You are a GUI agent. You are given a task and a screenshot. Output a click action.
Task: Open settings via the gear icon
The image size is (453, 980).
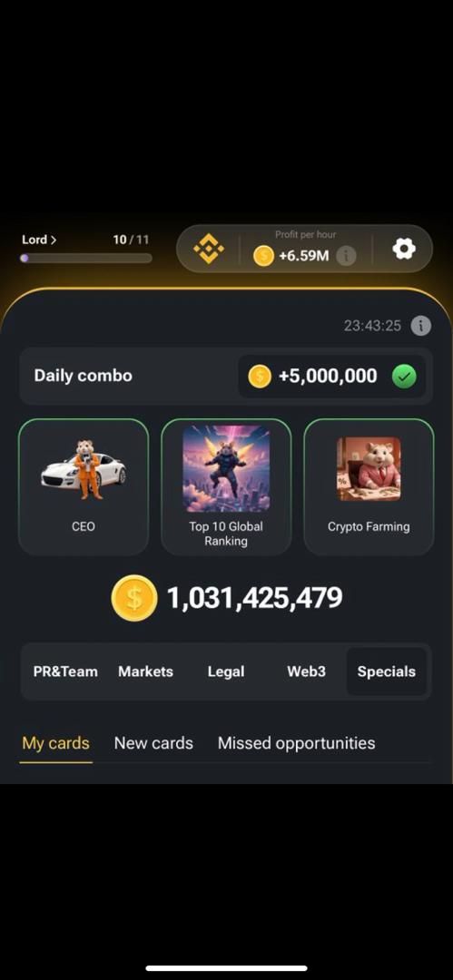(404, 249)
